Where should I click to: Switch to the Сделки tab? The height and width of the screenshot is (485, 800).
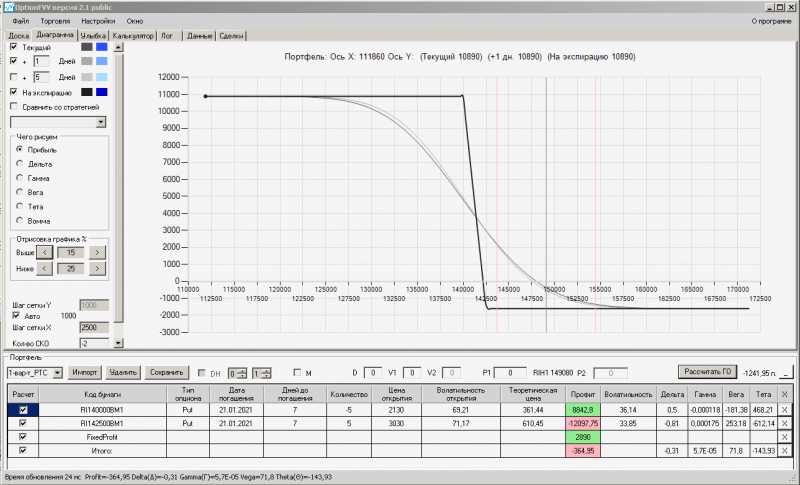point(231,36)
